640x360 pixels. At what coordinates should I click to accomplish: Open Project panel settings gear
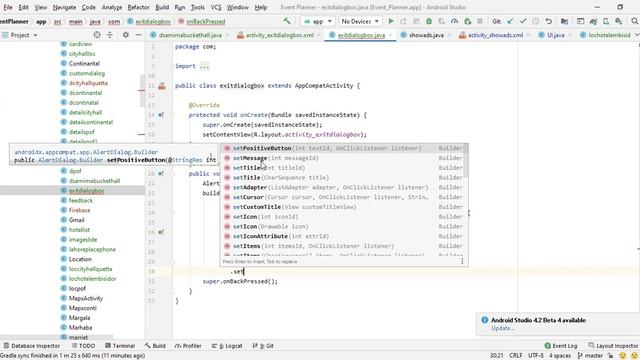(126, 35)
